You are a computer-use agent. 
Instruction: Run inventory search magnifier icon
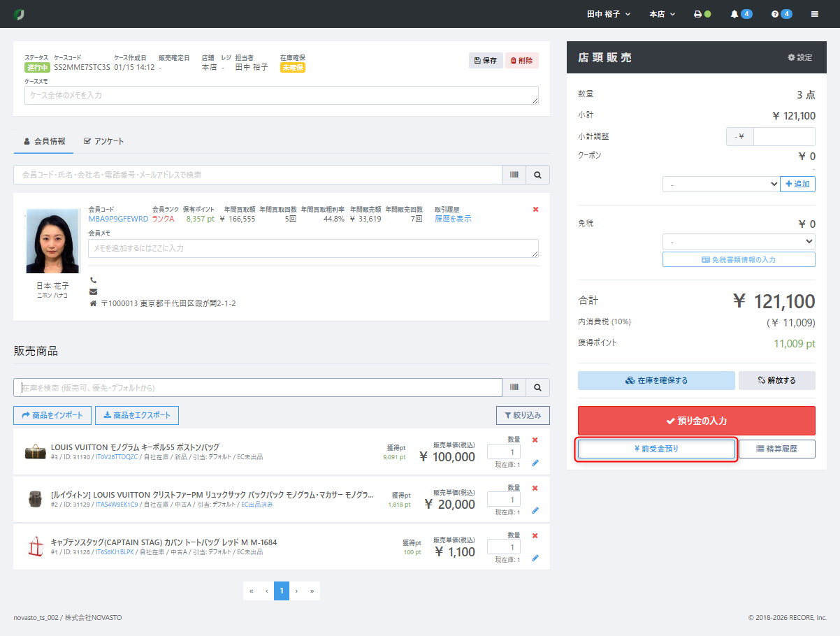[537, 387]
